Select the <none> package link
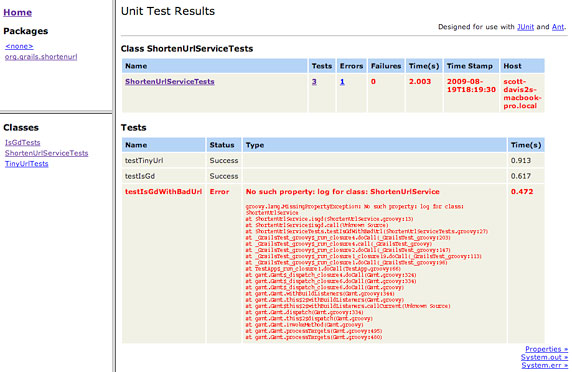 coord(19,46)
